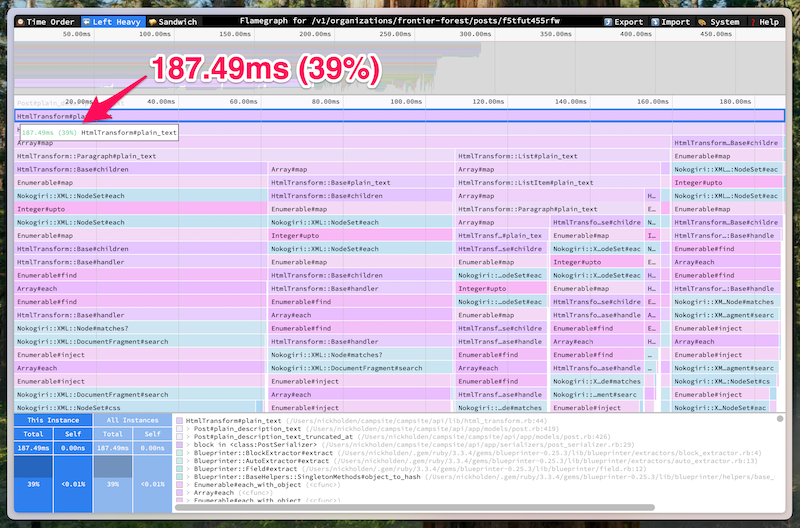Open the Sandwich view tab
The width and height of the screenshot is (800, 528).
point(172,21)
